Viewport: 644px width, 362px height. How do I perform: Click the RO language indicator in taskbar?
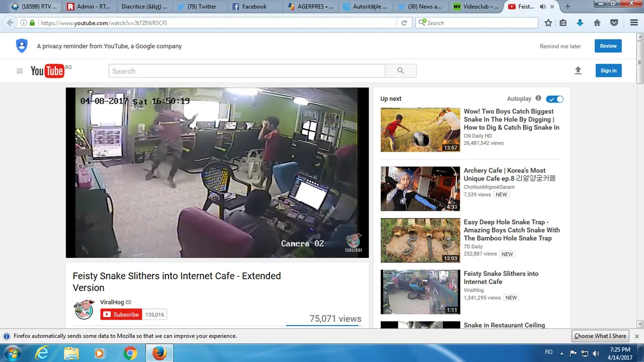click(x=548, y=352)
